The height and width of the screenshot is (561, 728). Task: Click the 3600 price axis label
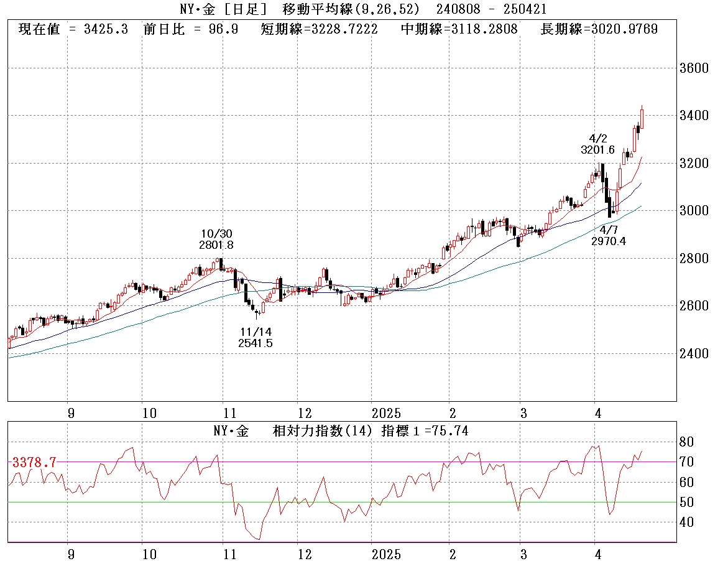(694, 68)
